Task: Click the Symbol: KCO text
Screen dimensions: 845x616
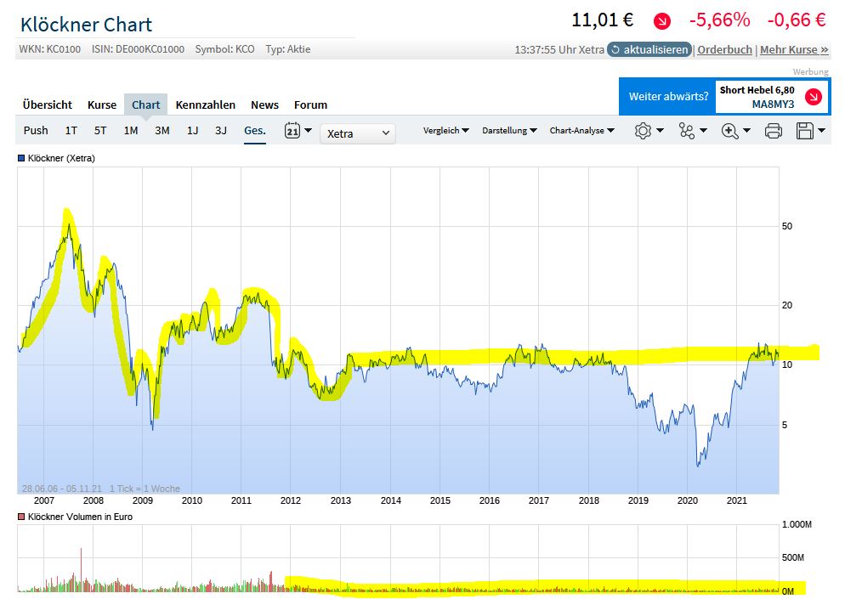Action: coord(224,49)
